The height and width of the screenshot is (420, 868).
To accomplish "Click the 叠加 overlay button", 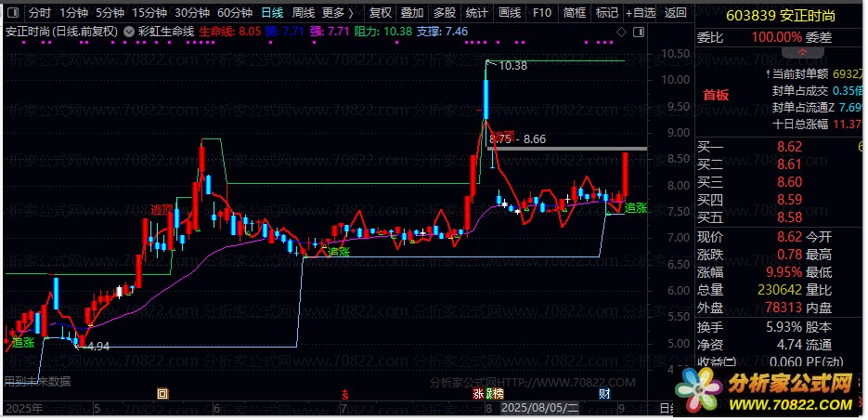I will coord(412,13).
